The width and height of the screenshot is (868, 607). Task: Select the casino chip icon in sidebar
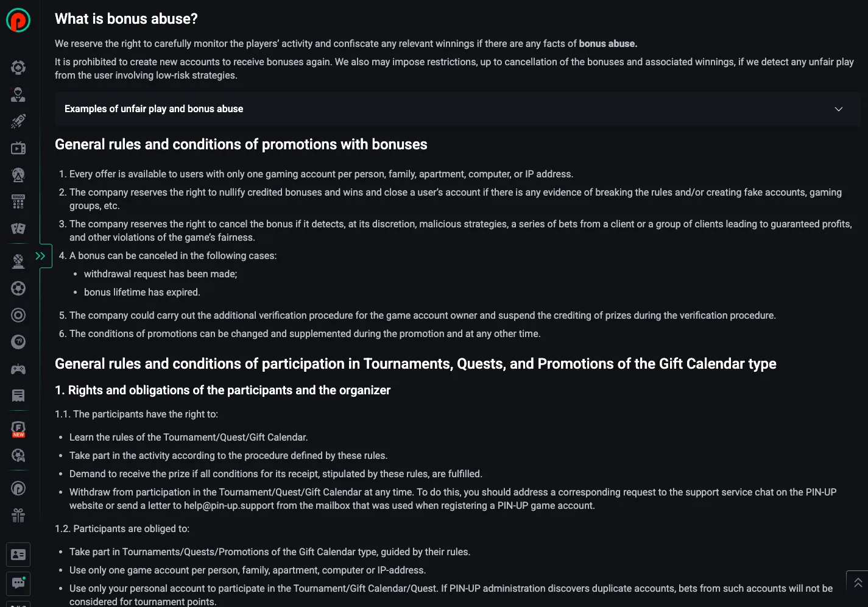pyautogui.click(x=18, y=67)
